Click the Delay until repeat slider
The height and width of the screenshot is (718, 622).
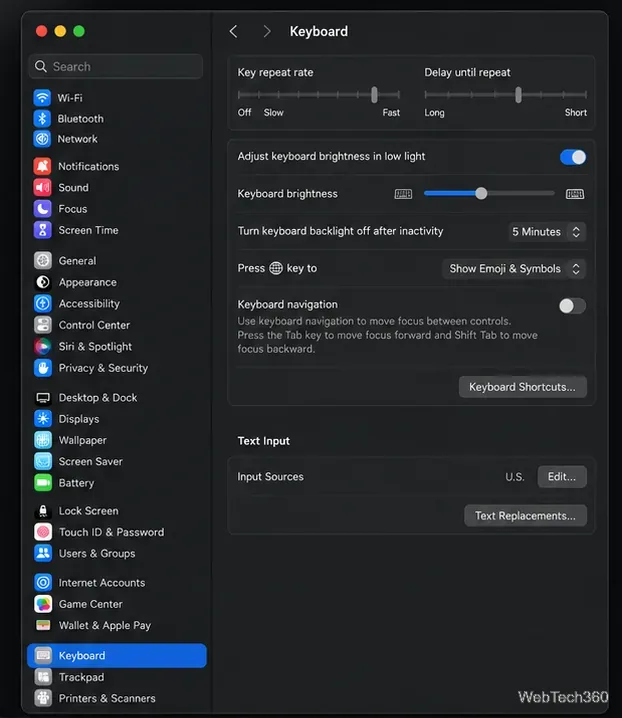tap(506, 95)
